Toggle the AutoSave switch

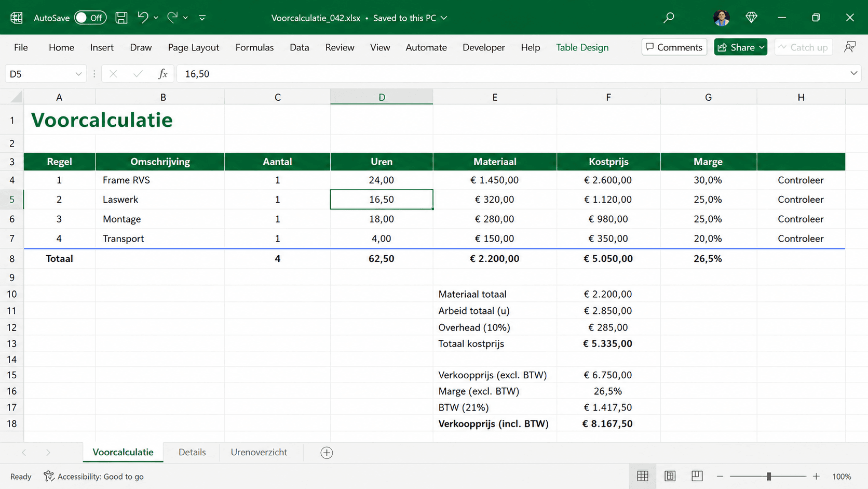click(x=90, y=18)
